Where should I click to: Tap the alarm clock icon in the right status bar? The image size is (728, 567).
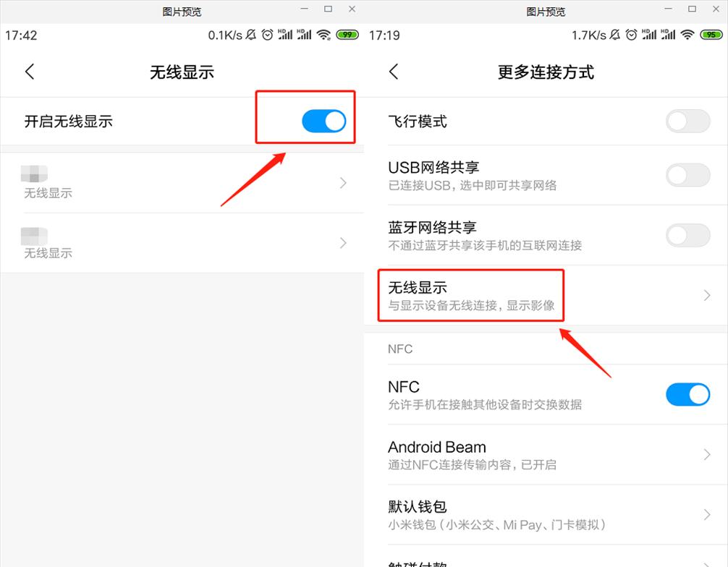(632, 35)
